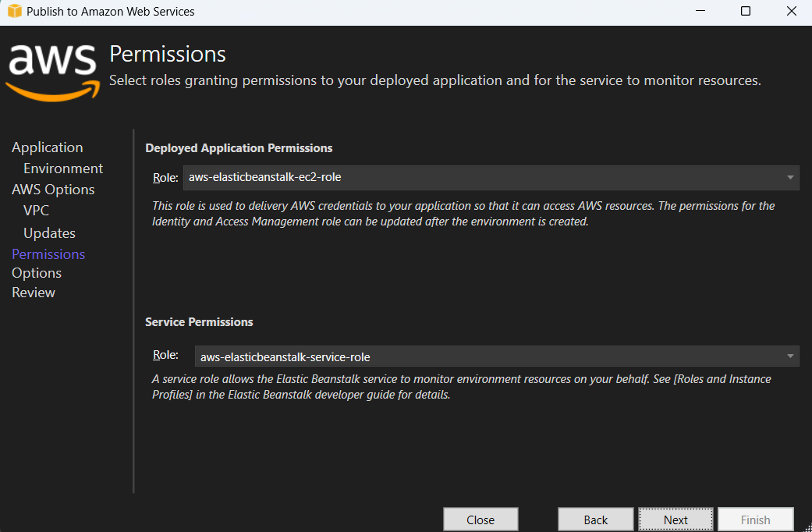Click the AWS logo in the header
The height and width of the screenshot is (532, 812).
[53, 72]
